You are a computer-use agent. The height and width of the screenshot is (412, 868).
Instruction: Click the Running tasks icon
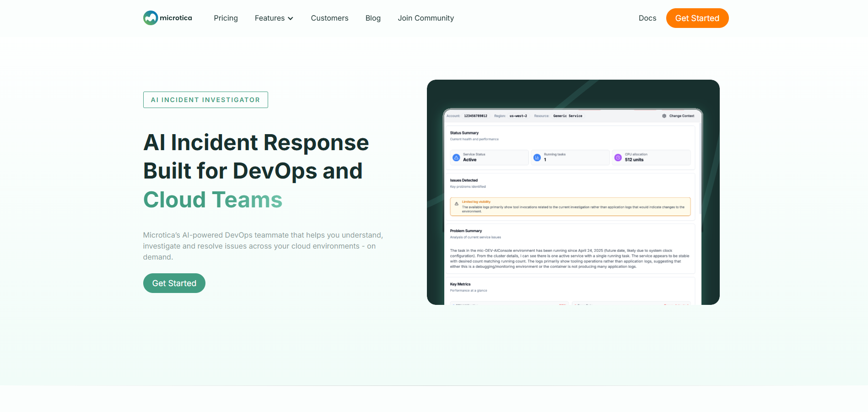pyautogui.click(x=537, y=157)
